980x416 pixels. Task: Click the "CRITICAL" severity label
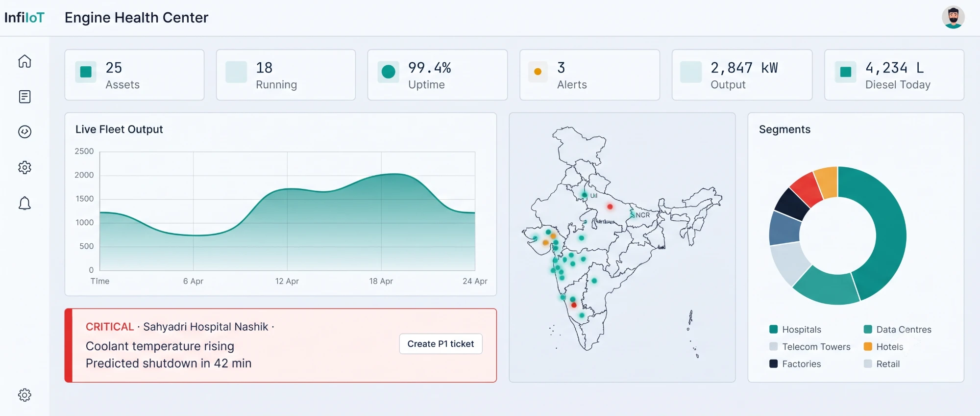point(110,327)
